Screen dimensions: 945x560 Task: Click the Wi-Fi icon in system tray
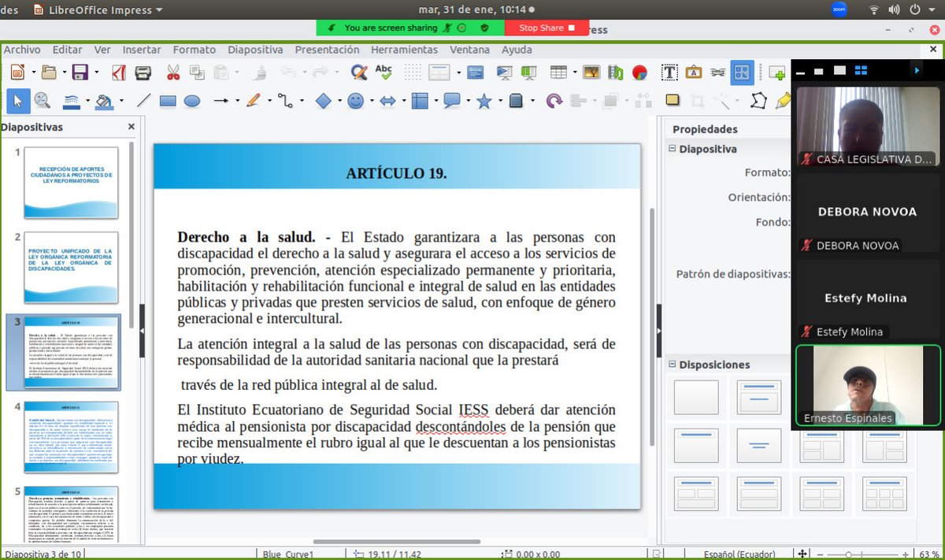(x=874, y=9)
